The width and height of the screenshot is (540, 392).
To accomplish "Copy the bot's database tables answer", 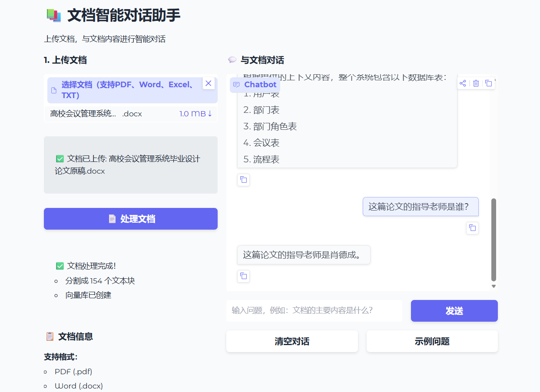I will [244, 179].
